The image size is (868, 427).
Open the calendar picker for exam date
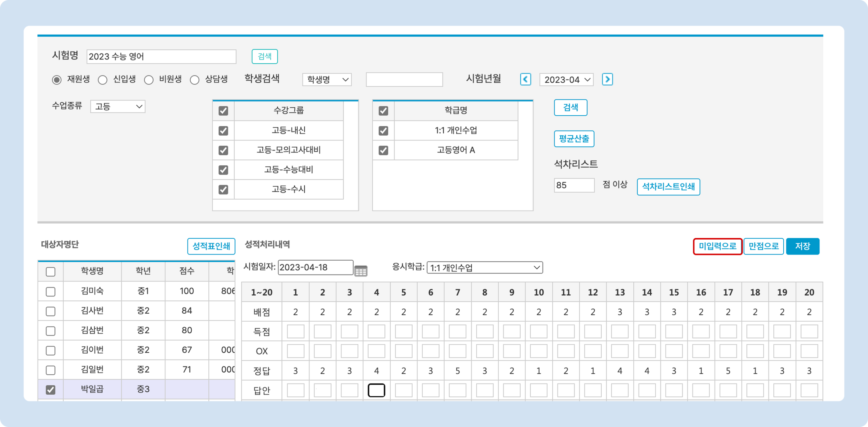(x=361, y=271)
